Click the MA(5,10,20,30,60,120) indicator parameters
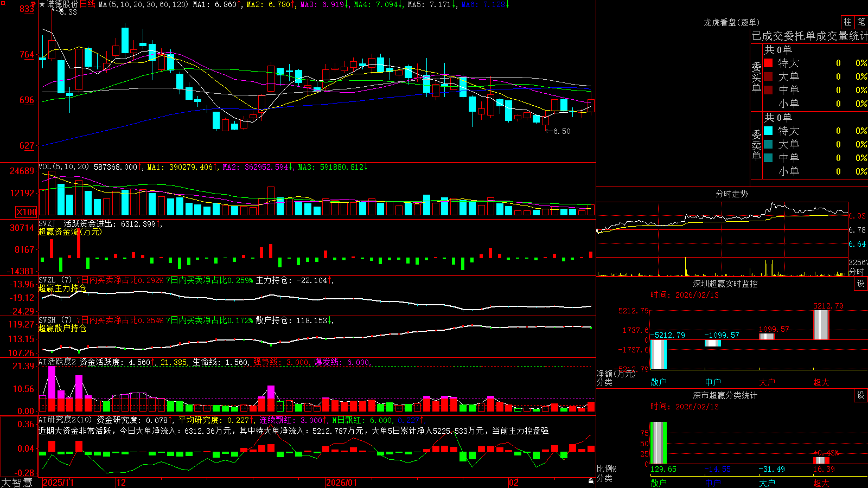This screenshot has width=868, height=488. point(143,4)
